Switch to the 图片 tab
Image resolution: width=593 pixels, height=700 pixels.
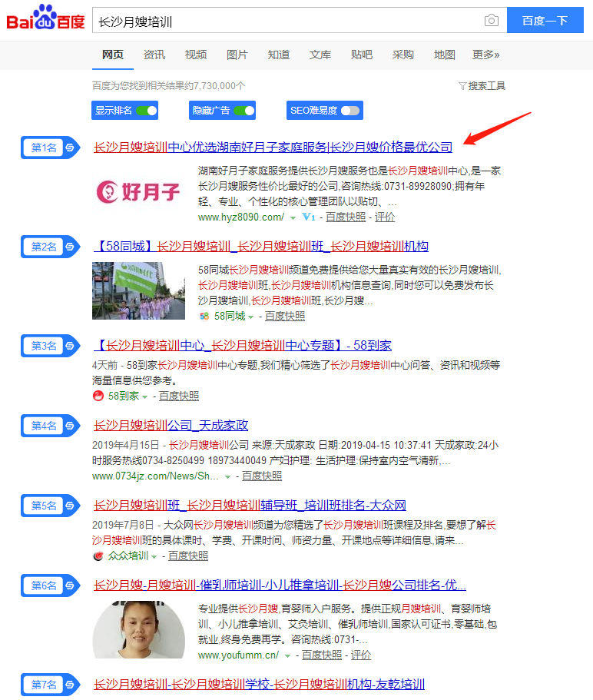[237, 55]
